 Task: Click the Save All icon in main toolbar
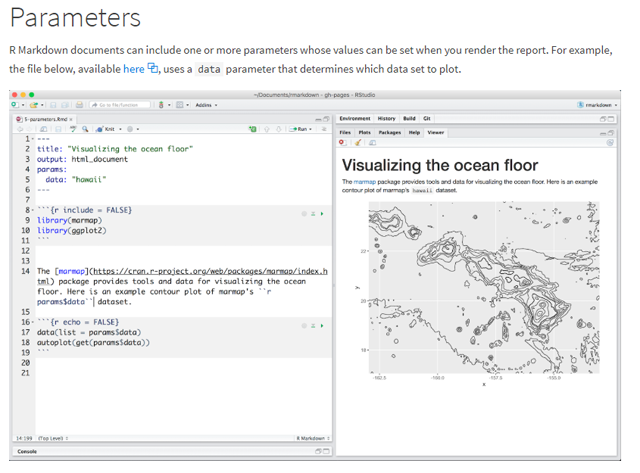65,105
